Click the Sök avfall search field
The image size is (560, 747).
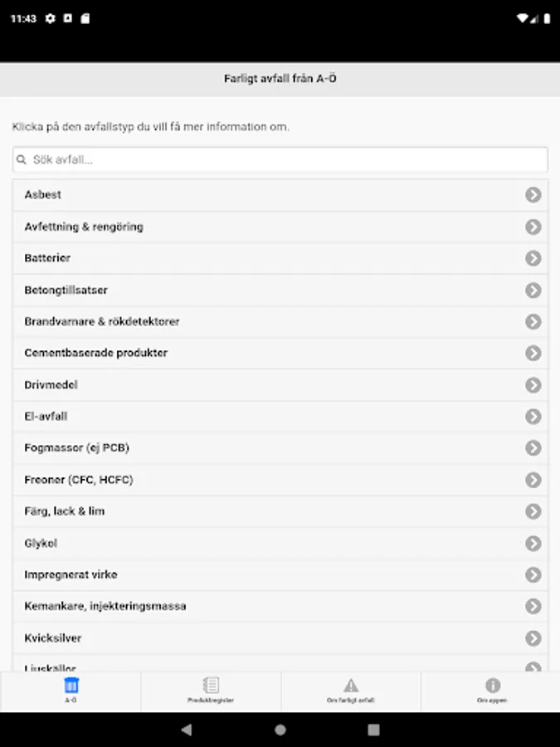(x=282, y=159)
